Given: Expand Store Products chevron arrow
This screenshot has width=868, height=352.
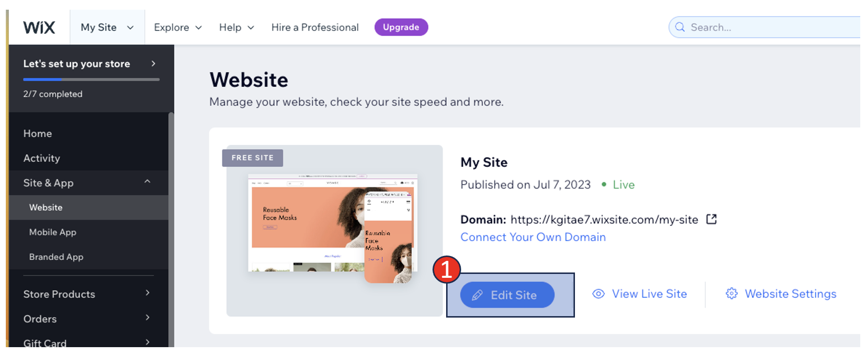Looking at the screenshot, I should pos(147,293).
